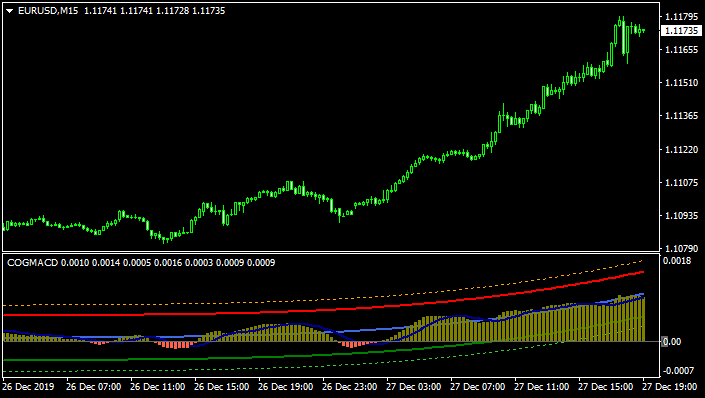Click price scale label 1.11655

pyautogui.click(x=682, y=49)
